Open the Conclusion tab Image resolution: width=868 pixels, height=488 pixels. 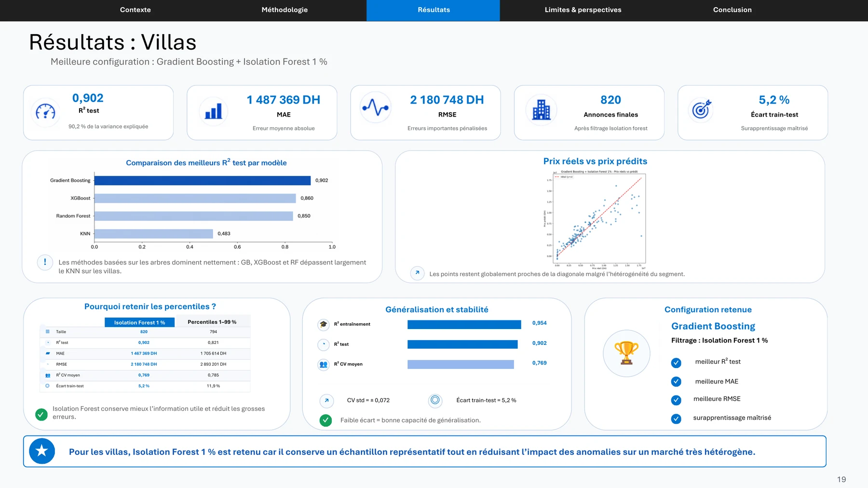tap(732, 10)
